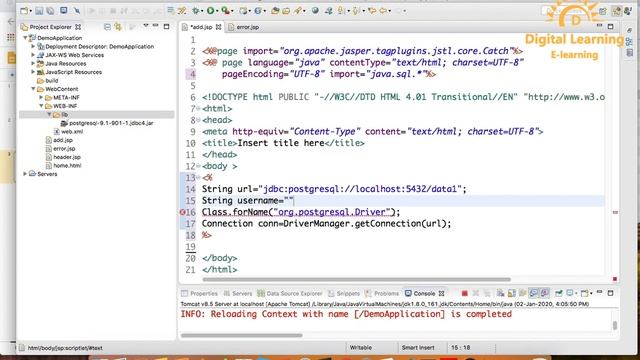The width and height of the screenshot is (640, 360).
Task: Open the Servers tab in bottom panel
Action: (238, 293)
